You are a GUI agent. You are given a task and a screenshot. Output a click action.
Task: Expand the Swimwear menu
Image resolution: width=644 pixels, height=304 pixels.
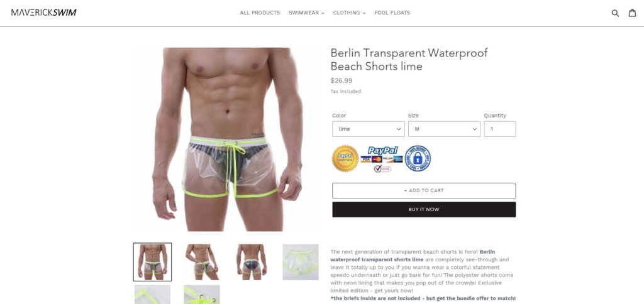point(306,13)
